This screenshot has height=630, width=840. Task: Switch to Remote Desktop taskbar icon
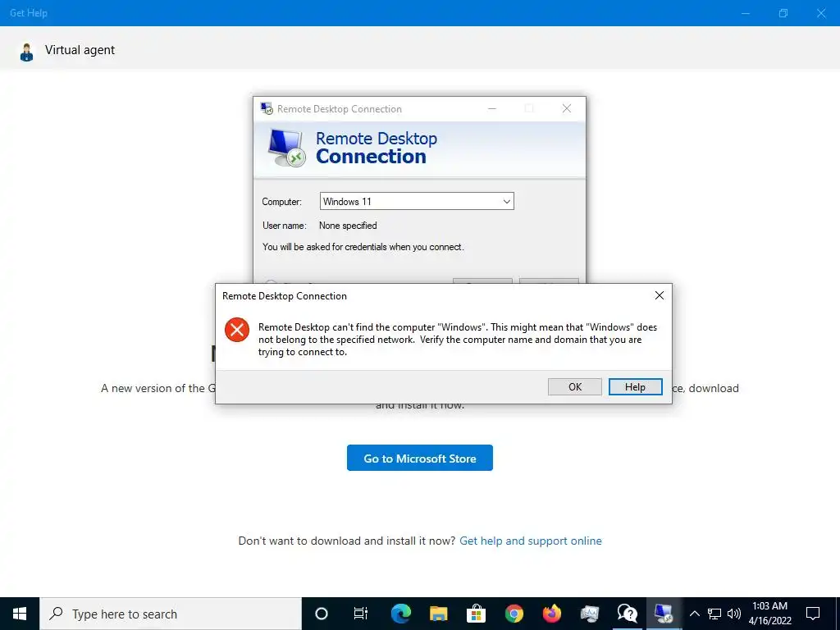coord(664,614)
